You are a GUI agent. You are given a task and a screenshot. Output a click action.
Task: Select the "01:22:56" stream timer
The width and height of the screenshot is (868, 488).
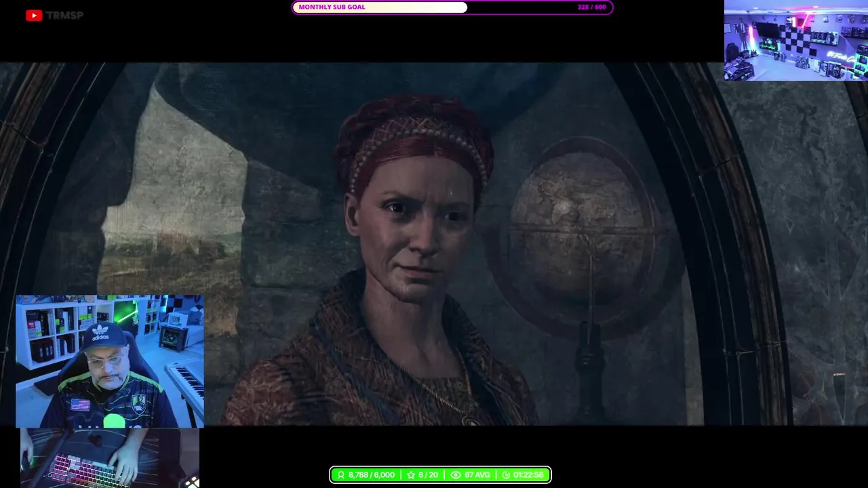528,475
